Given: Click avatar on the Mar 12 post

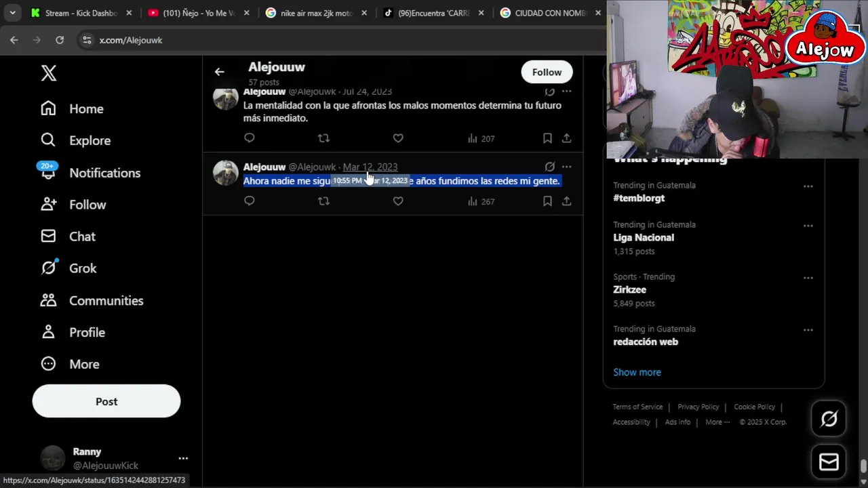Looking at the screenshot, I should (x=226, y=173).
